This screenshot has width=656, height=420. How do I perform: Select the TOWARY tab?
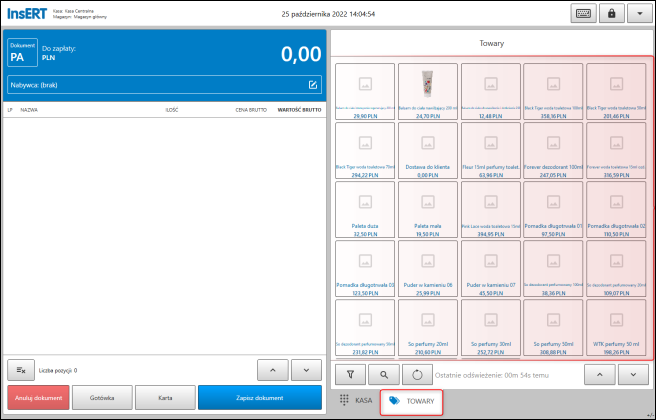(411, 401)
